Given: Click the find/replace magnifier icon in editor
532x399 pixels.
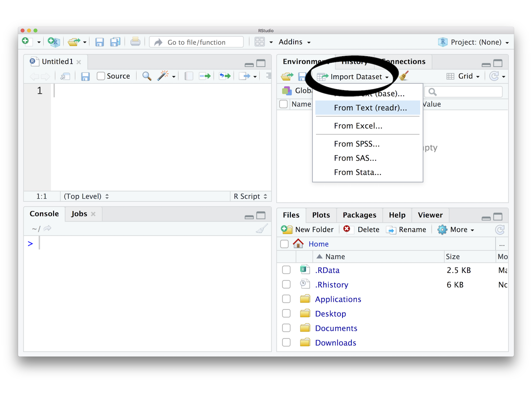Looking at the screenshot, I should 147,76.
